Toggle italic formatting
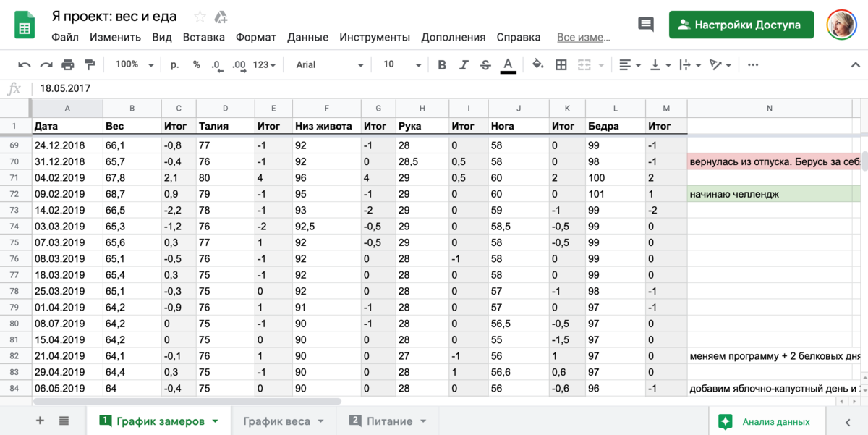Image resolution: width=868 pixels, height=435 pixels. point(464,64)
